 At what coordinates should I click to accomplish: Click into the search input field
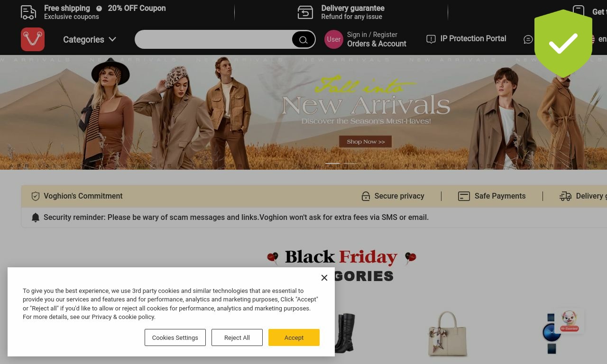tap(213, 39)
